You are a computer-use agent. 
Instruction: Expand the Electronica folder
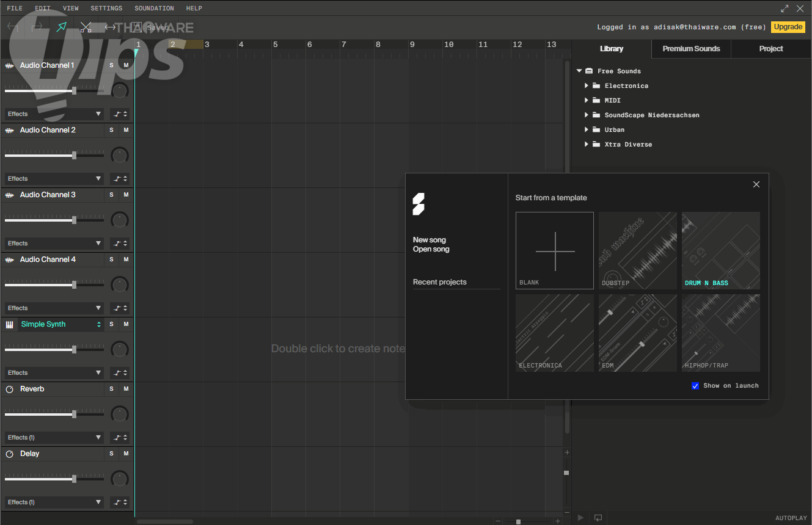tap(587, 86)
